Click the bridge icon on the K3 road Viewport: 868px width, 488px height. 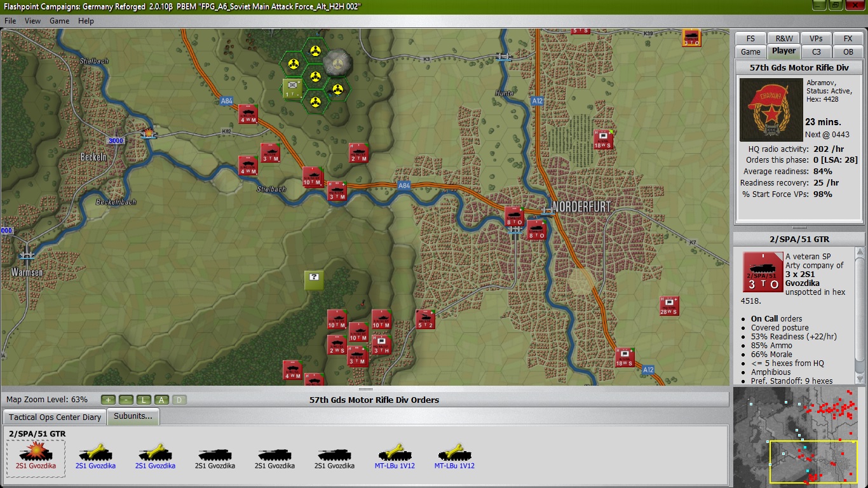[504, 57]
